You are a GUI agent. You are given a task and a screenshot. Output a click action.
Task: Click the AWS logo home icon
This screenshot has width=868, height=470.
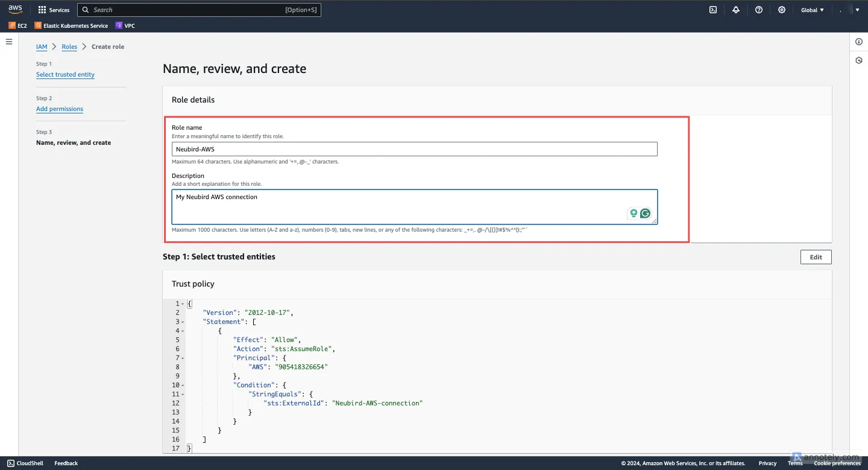click(15, 10)
